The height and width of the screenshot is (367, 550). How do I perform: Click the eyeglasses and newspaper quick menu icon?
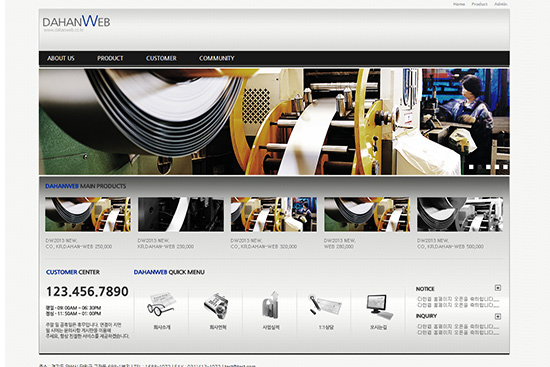pyautogui.click(x=161, y=305)
